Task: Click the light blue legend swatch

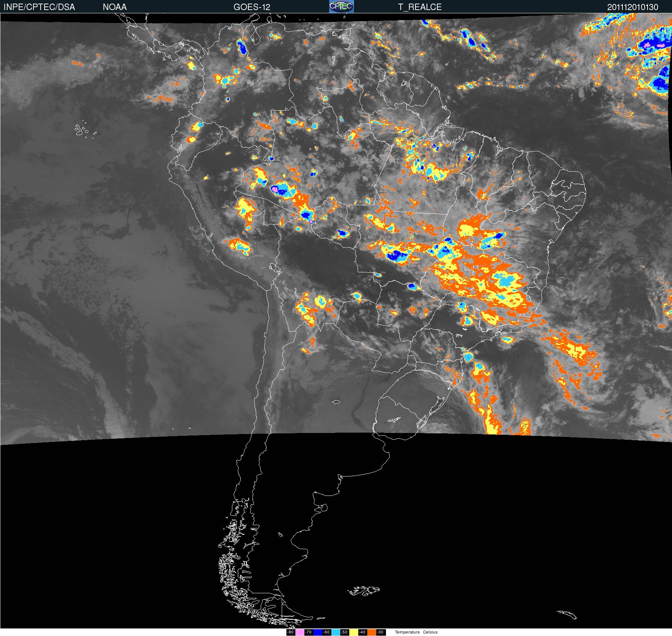Action: pos(336,632)
